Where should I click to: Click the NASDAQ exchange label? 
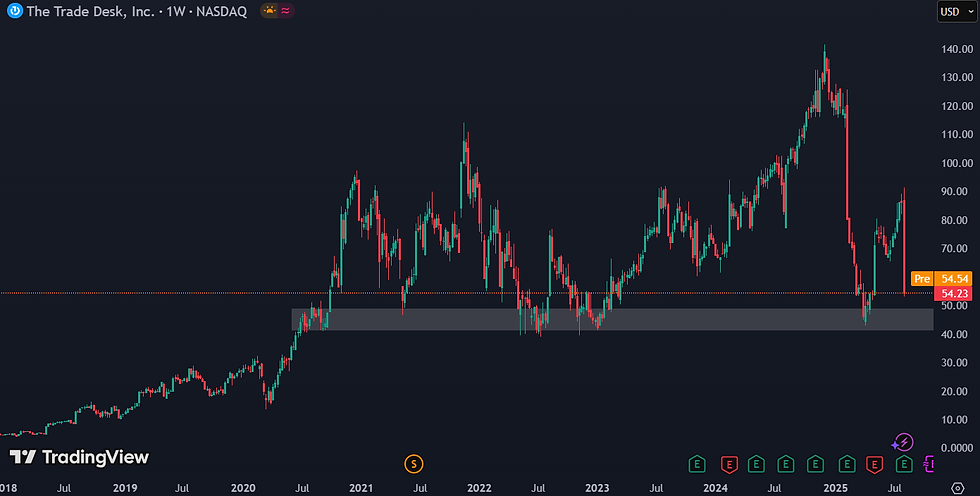click(x=221, y=11)
